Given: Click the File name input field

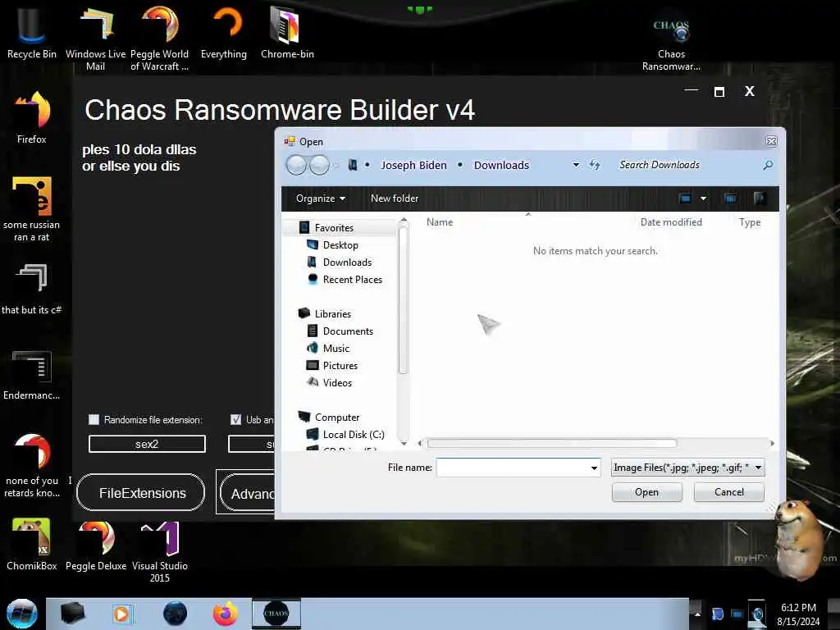Looking at the screenshot, I should (513, 468).
